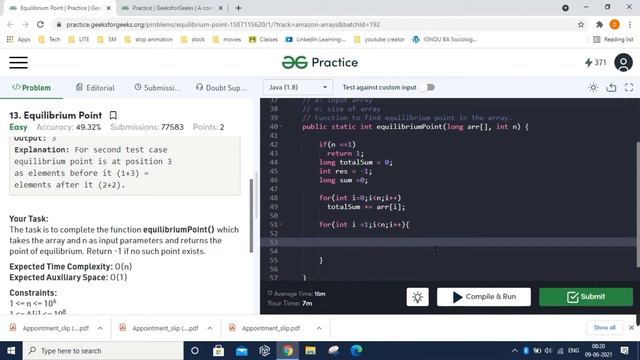Open Mail app from taskbar
Viewport: 640px width, 360px height.
[x=242, y=351]
